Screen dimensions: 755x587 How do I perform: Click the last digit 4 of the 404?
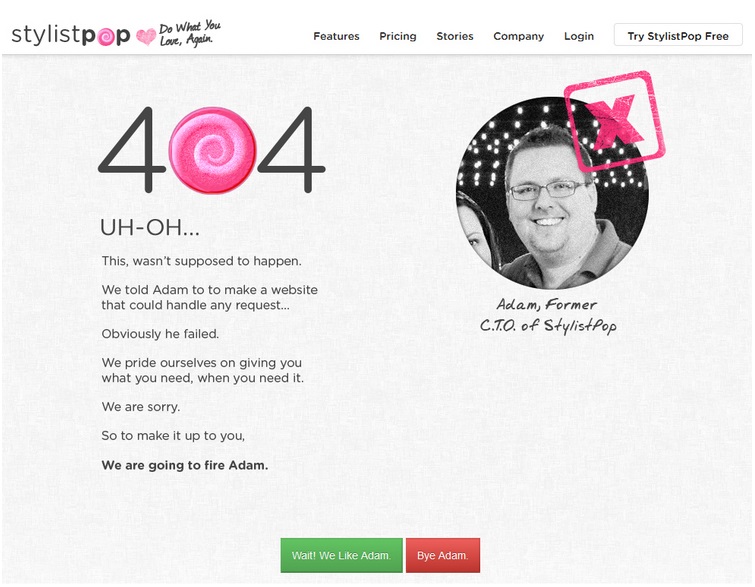(291, 150)
